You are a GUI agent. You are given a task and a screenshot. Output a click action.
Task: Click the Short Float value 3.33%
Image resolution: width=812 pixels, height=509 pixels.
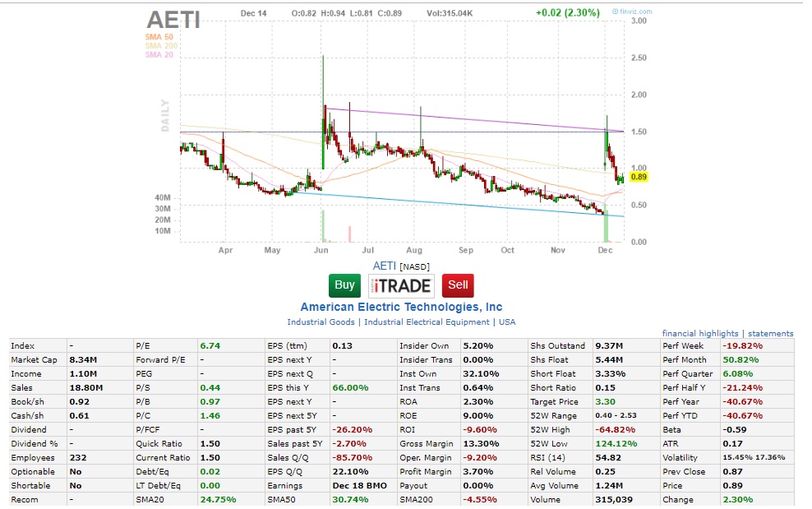(610, 373)
